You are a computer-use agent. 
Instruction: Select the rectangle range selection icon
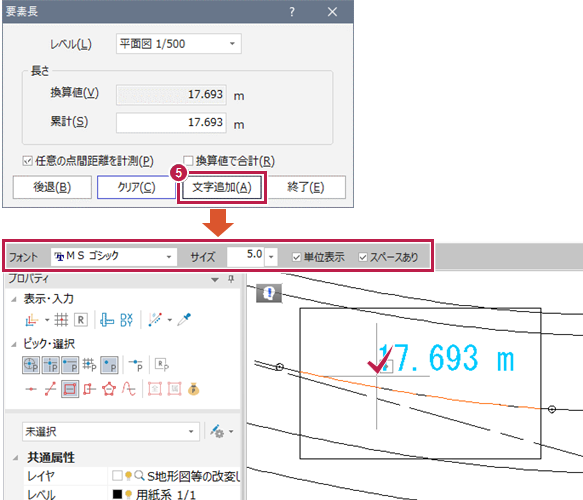(x=70, y=389)
